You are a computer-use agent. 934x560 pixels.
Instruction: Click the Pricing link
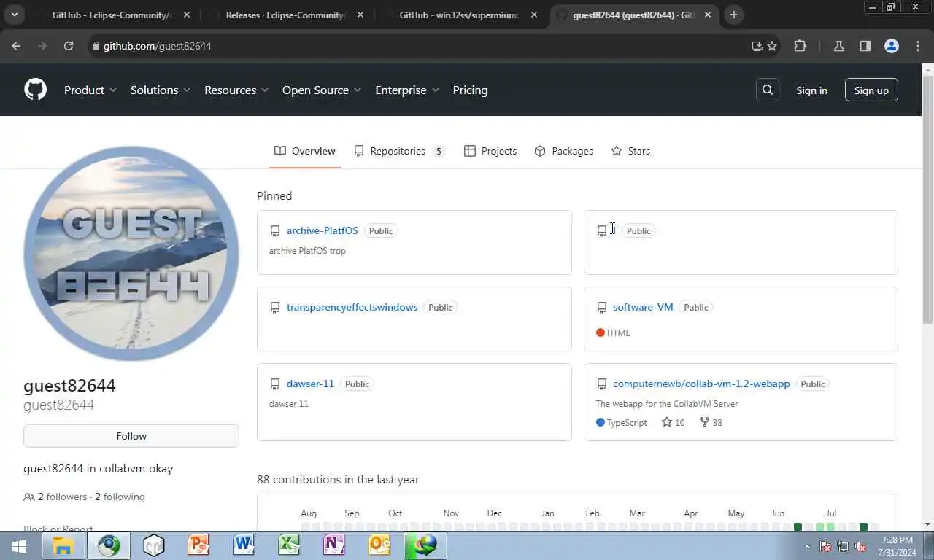coord(470,90)
